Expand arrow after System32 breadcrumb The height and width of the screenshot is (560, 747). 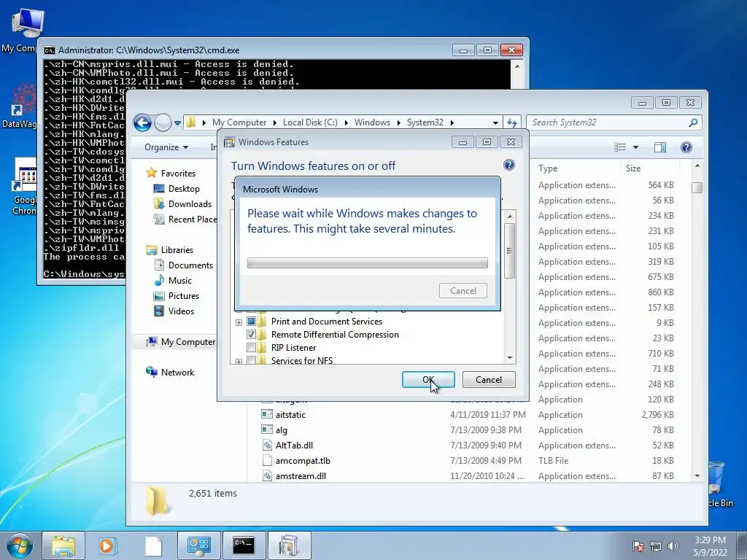coord(452,122)
